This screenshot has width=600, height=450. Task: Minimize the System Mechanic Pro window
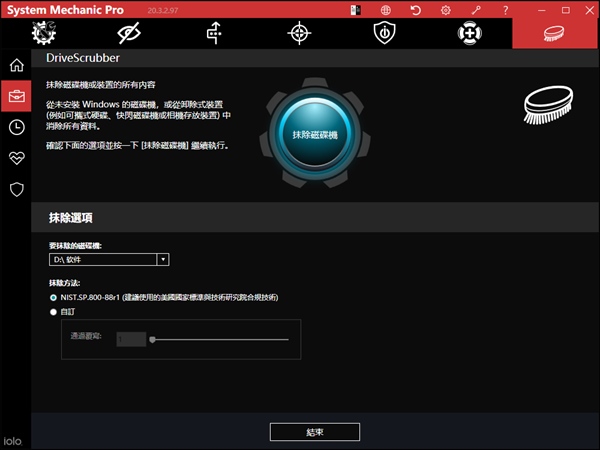[x=541, y=10]
